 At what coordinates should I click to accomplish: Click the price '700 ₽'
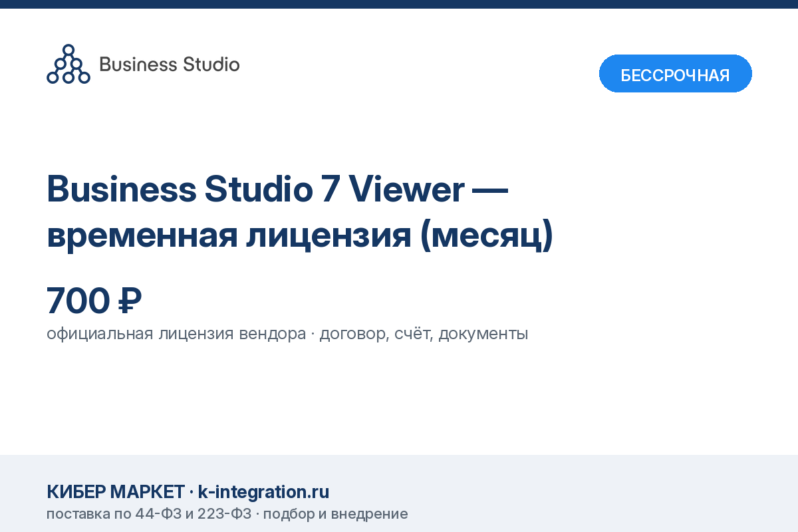click(94, 301)
